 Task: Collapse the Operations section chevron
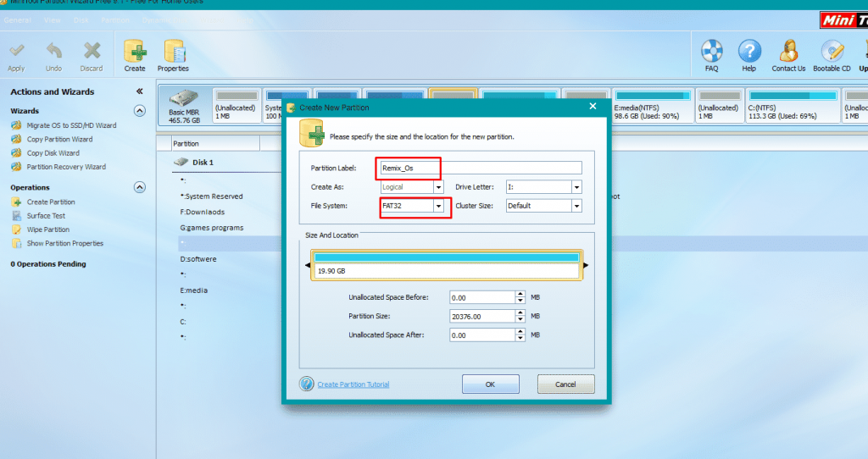(140, 187)
